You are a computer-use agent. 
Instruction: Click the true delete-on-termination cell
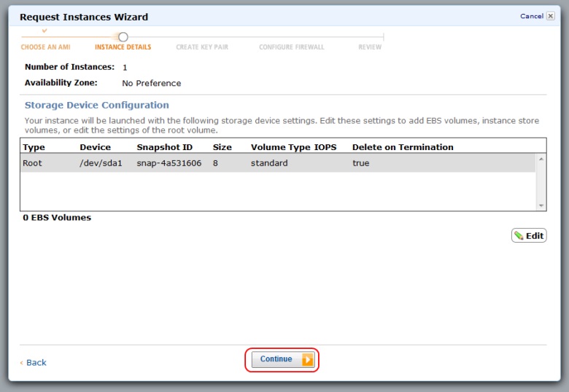tap(360, 163)
